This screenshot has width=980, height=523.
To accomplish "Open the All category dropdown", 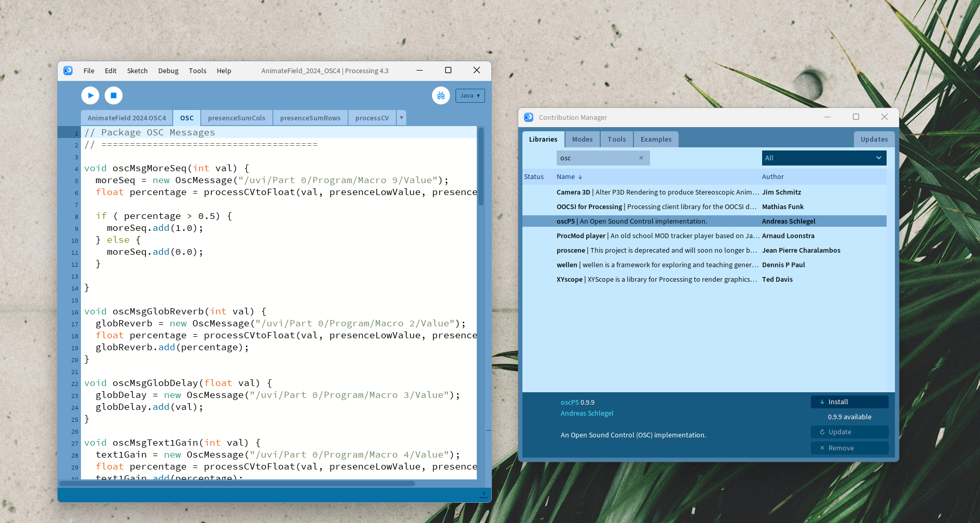I will (823, 158).
